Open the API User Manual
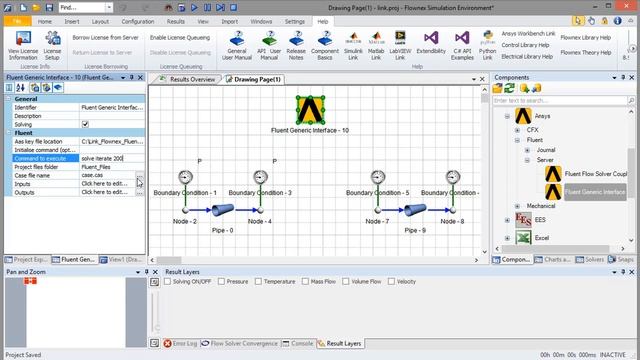Screen dimensions: 640x360 point(269,46)
